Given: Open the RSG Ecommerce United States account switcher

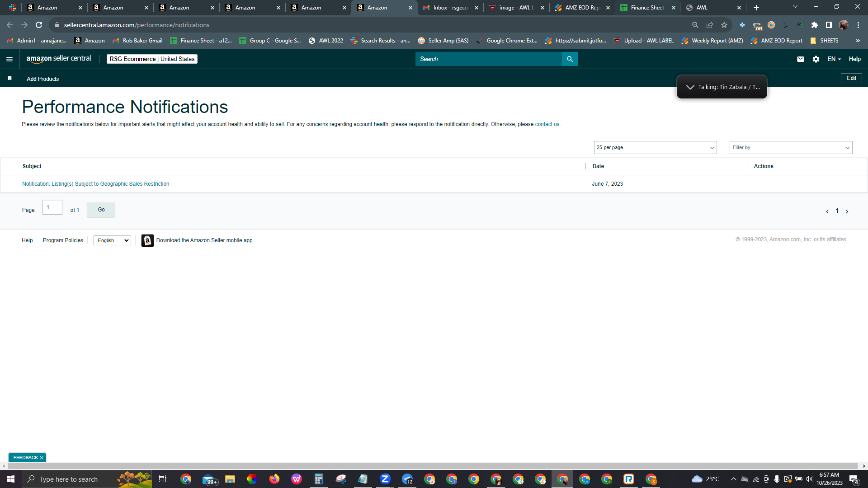Looking at the screenshot, I should click(152, 59).
